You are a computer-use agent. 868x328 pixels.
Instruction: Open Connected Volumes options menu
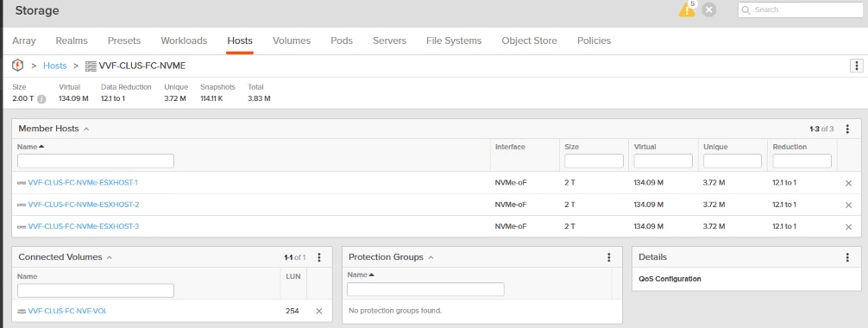[319, 257]
